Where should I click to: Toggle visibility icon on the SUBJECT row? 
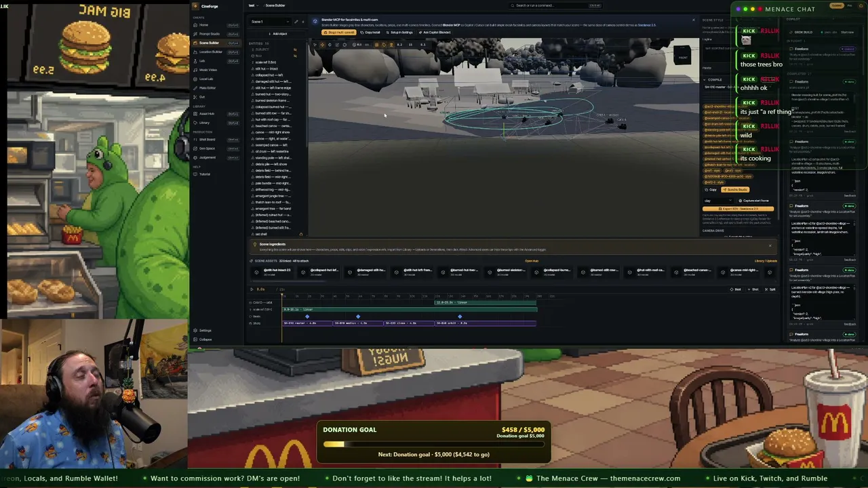(x=295, y=49)
